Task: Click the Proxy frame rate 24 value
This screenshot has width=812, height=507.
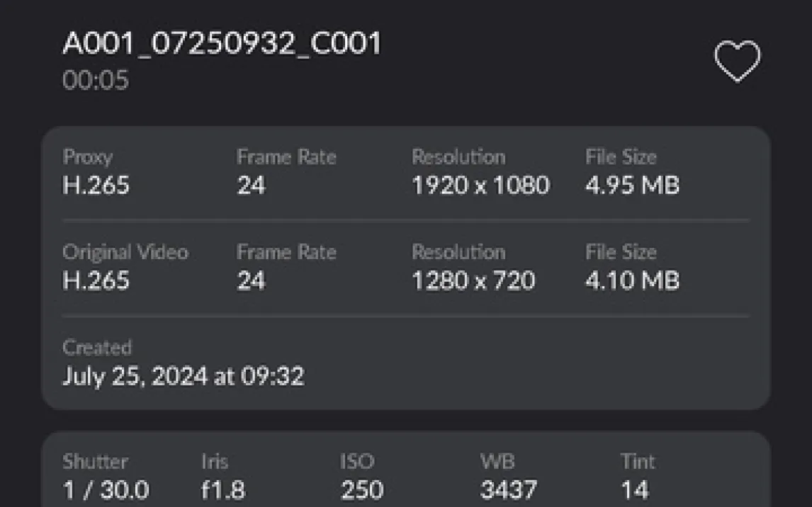Action: (x=251, y=186)
